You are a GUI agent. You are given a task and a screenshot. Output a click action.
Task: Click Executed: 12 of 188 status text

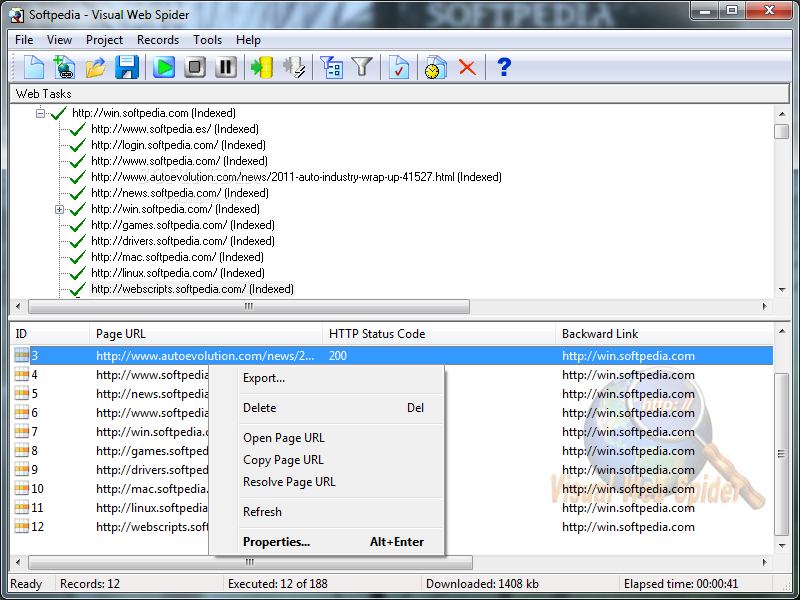[x=278, y=584]
